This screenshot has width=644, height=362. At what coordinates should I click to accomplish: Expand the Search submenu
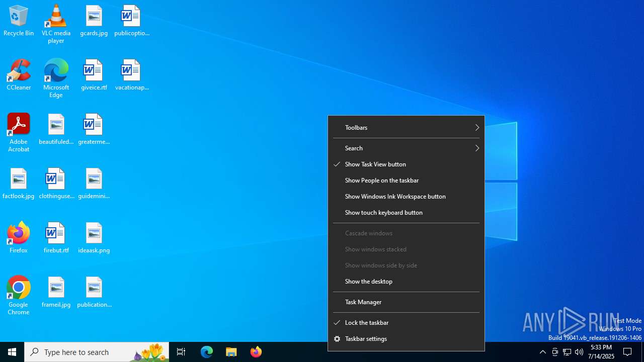tap(406, 148)
